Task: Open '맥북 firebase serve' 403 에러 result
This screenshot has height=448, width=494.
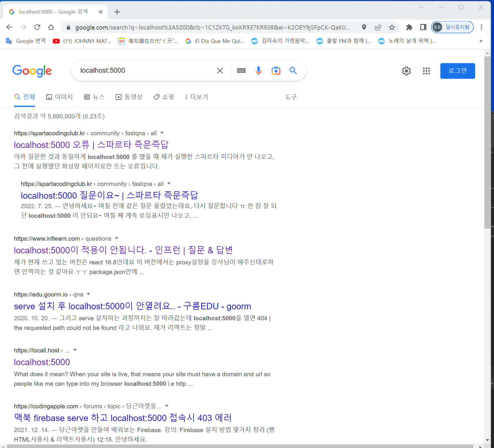Action: (123, 418)
